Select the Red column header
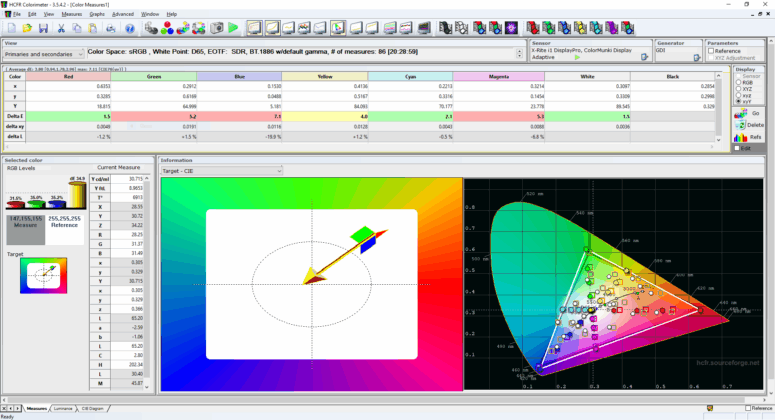 68,77
